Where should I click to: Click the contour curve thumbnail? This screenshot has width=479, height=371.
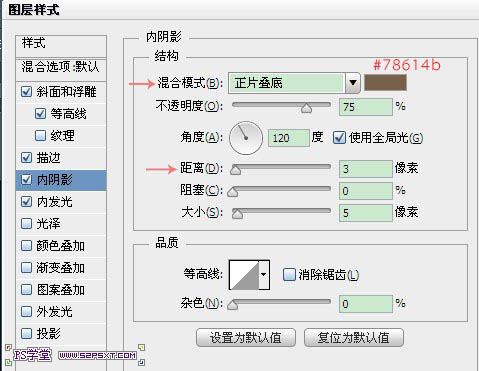(x=244, y=275)
